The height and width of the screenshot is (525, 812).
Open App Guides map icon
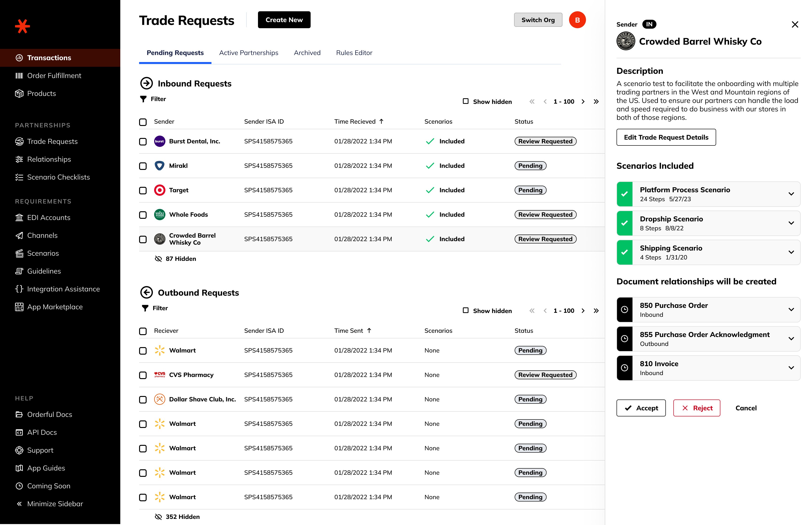tap(20, 468)
